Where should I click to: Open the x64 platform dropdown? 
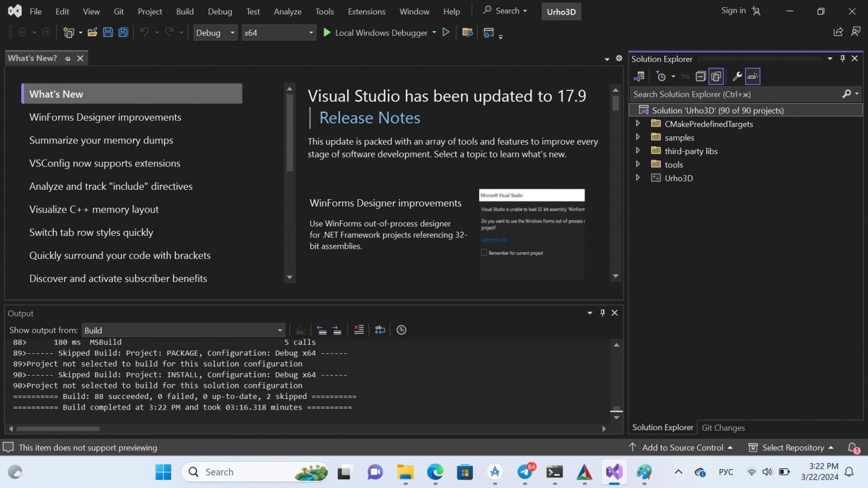[x=279, y=33]
